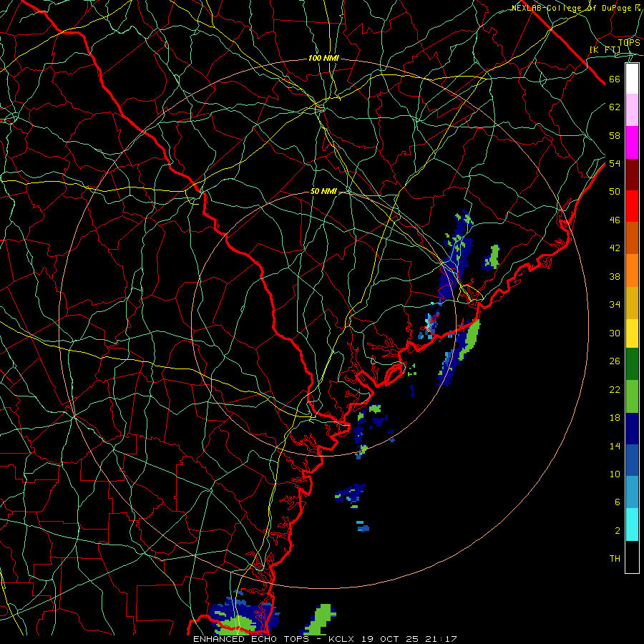Select the yellow legend color block
The image size is (644, 644).
(632, 333)
